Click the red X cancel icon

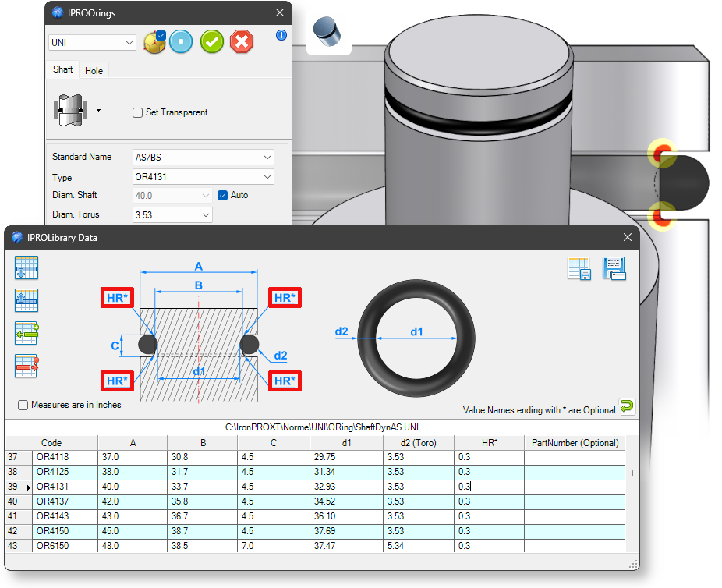[242, 42]
